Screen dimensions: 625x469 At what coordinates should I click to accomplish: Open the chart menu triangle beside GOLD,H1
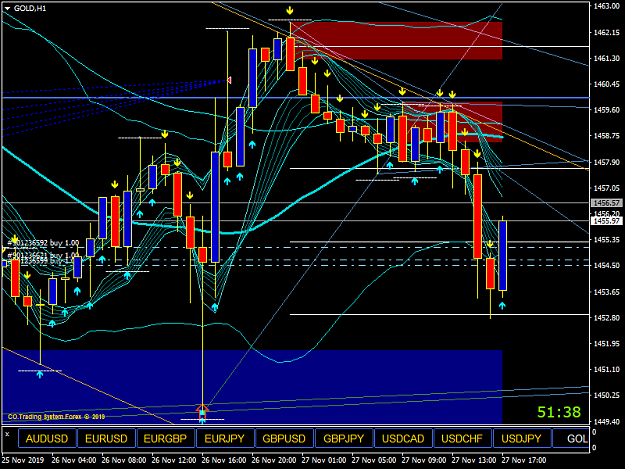pos(8,8)
